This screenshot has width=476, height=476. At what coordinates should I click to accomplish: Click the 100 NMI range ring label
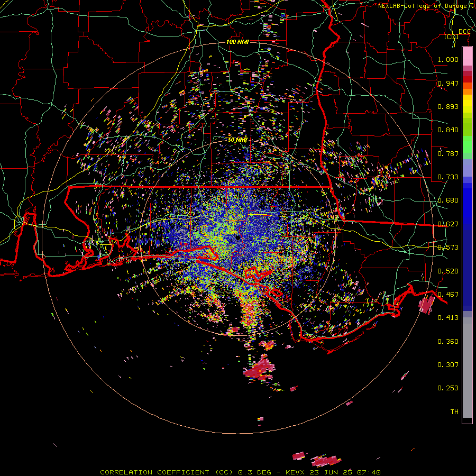237,42
